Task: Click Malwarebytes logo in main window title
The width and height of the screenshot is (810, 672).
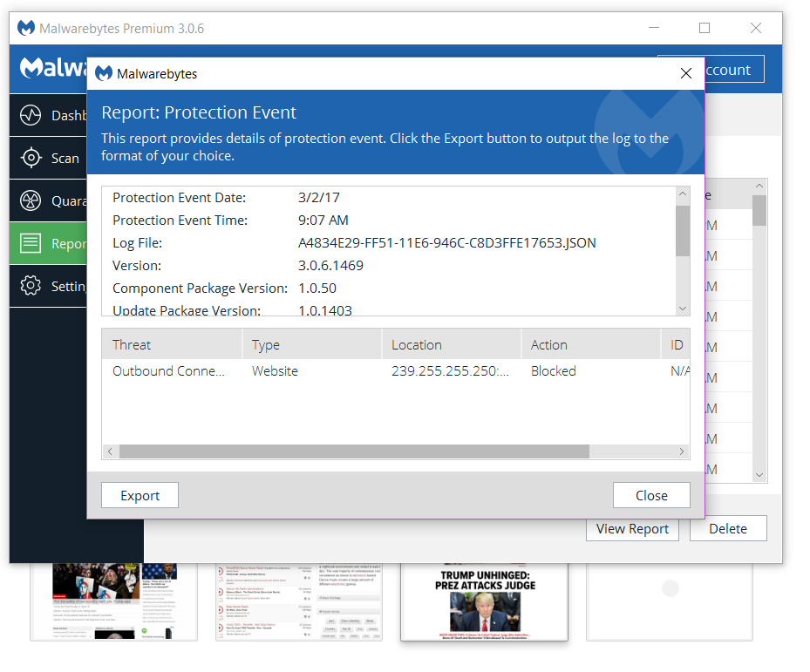Action: click(x=26, y=28)
